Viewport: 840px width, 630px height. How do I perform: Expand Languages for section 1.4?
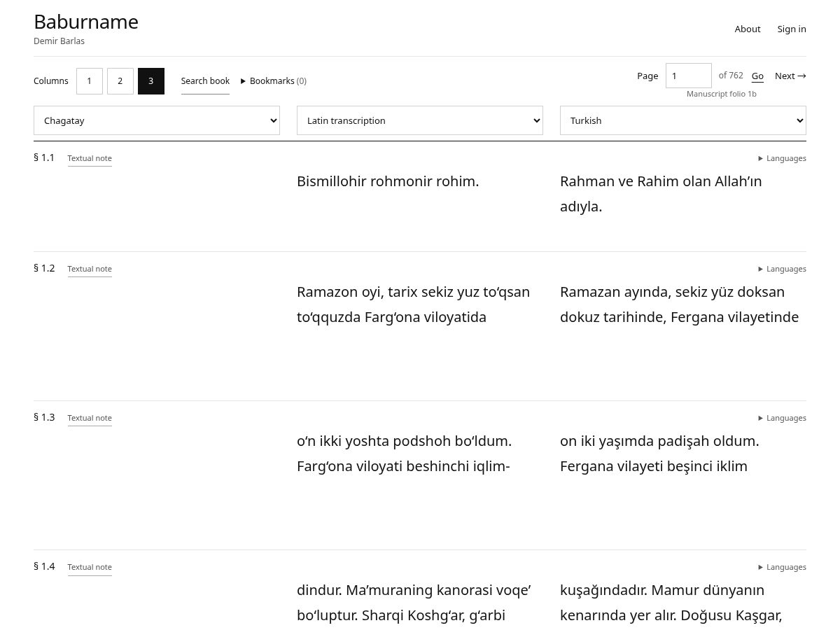click(x=782, y=567)
